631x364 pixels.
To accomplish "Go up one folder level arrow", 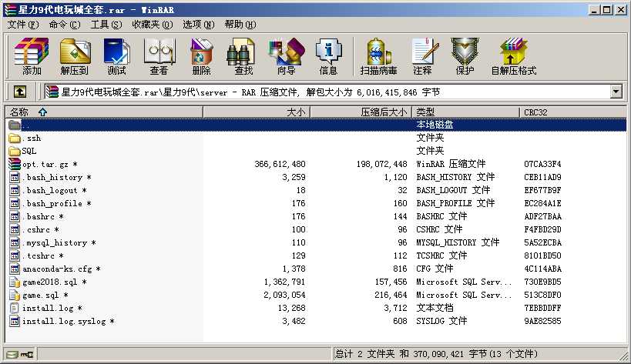I will click(x=20, y=92).
